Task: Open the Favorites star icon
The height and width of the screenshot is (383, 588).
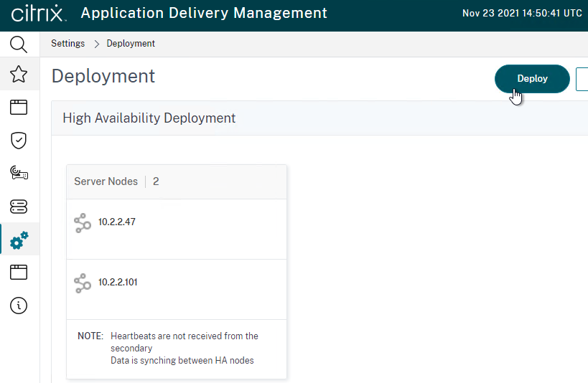Action: click(x=19, y=74)
